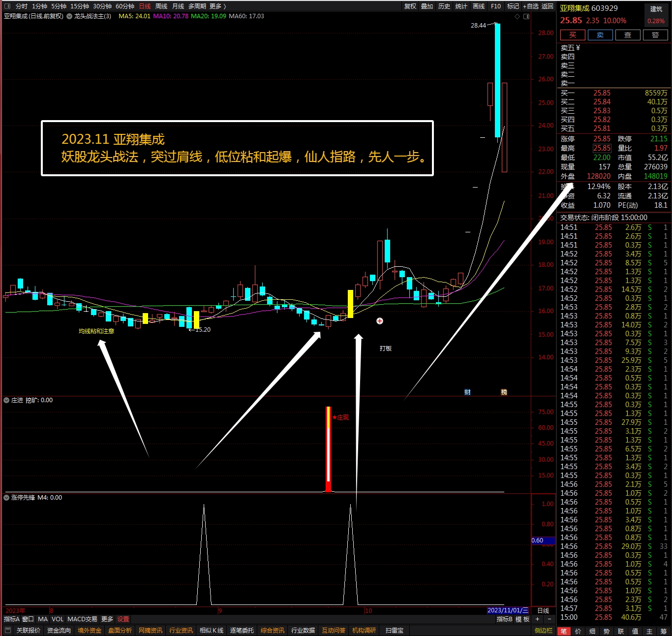The width and height of the screenshot is (672, 636).
Task: Activate the 画线 drawing tool button
Action: [x=479, y=6]
